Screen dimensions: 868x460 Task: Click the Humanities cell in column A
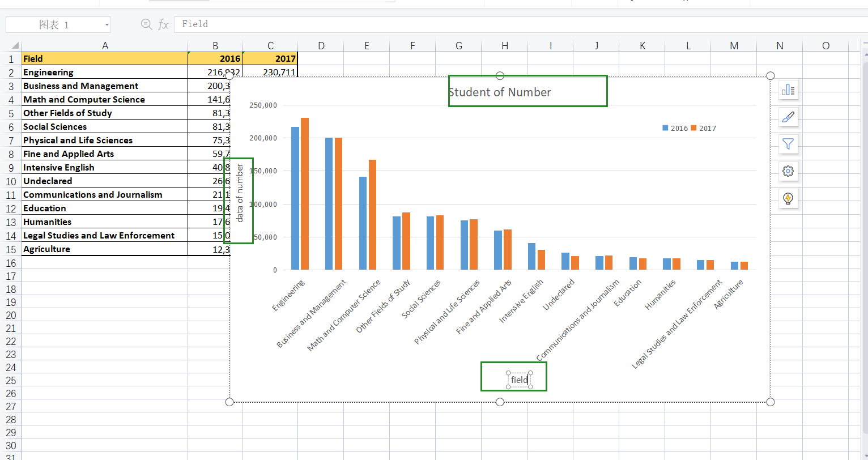(x=105, y=222)
